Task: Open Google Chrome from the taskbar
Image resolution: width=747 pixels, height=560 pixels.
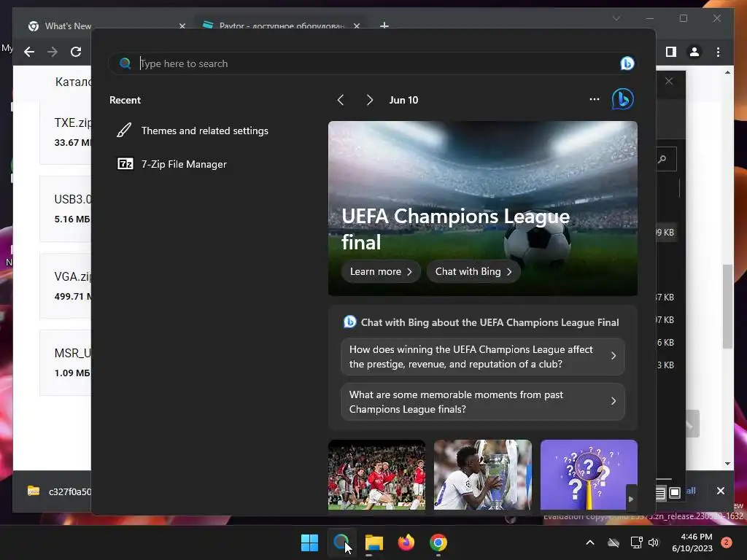Action: [438, 542]
